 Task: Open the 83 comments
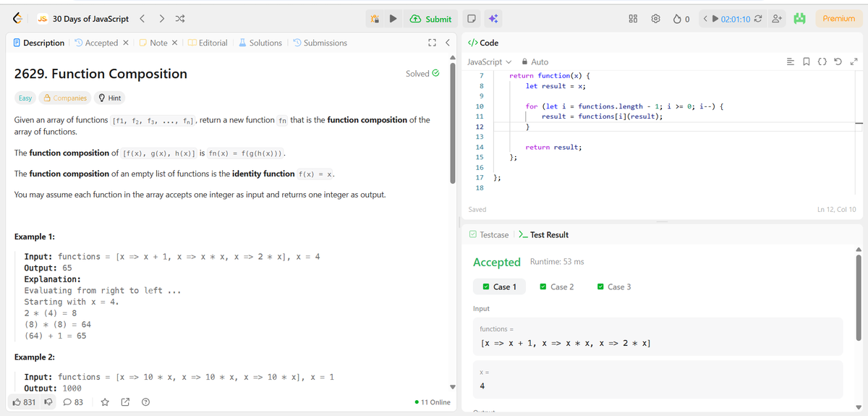pyautogui.click(x=72, y=402)
